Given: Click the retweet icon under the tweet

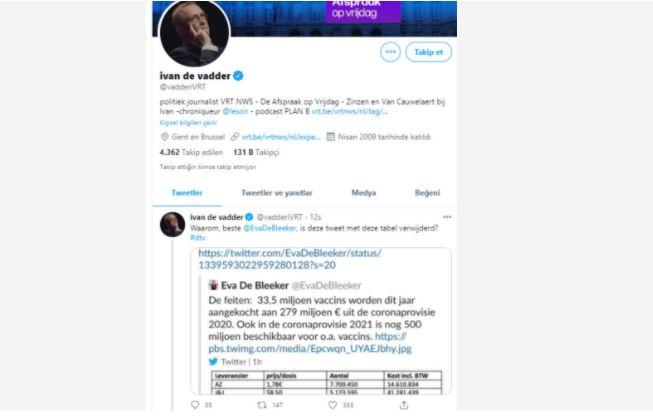Looking at the screenshot, I should pos(262,405).
